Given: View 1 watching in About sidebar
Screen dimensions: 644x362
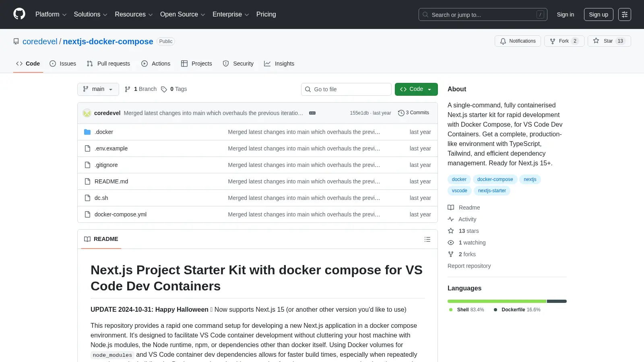Looking at the screenshot, I should [x=466, y=243].
